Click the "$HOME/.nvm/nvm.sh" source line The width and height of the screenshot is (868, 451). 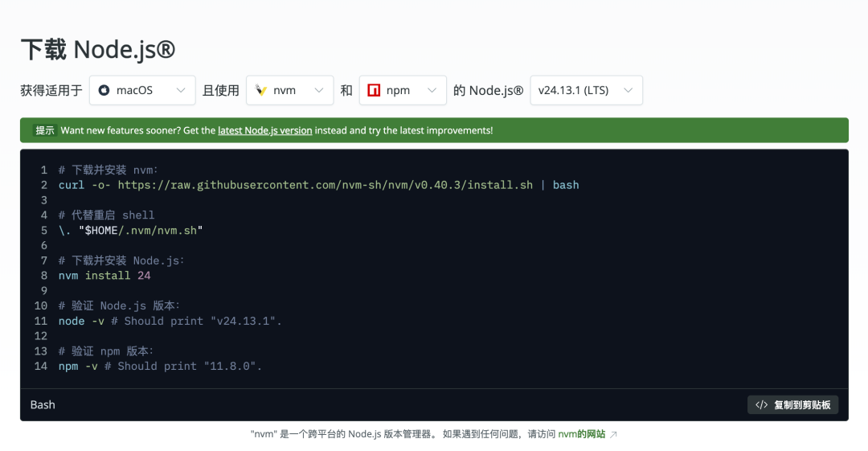[x=131, y=231]
